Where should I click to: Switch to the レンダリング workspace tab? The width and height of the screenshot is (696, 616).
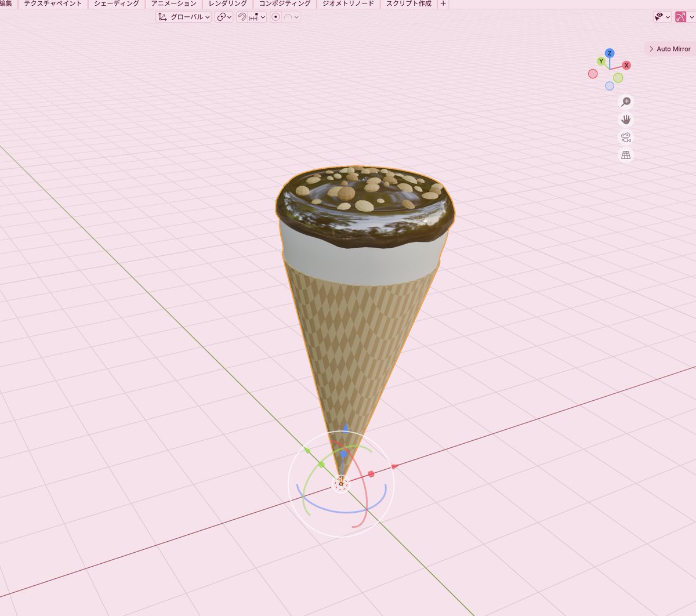[228, 3]
